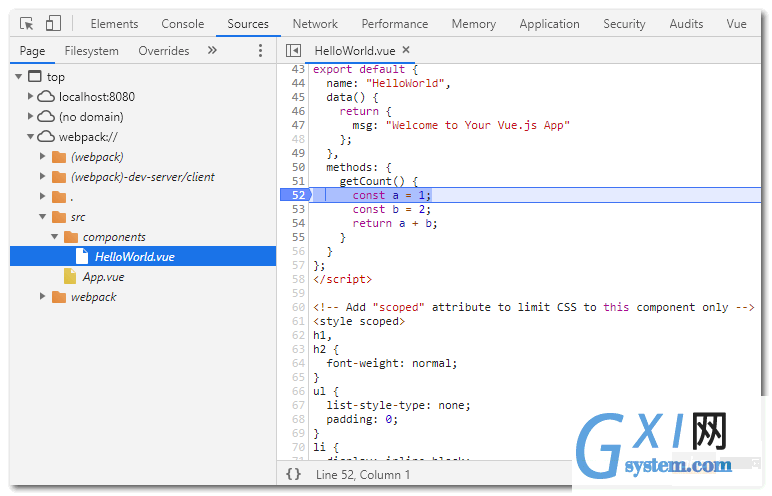The height and width of the screenshot is (496, 772).
Task: Switch to the Performance tab
Action: click(395, 24)
